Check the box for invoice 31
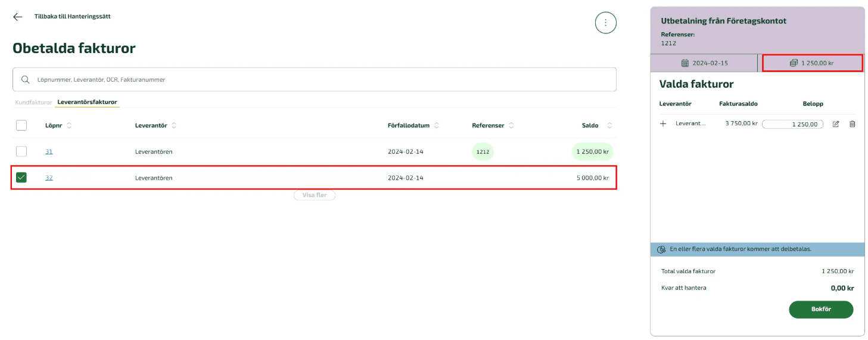 (x=21, y=152)
